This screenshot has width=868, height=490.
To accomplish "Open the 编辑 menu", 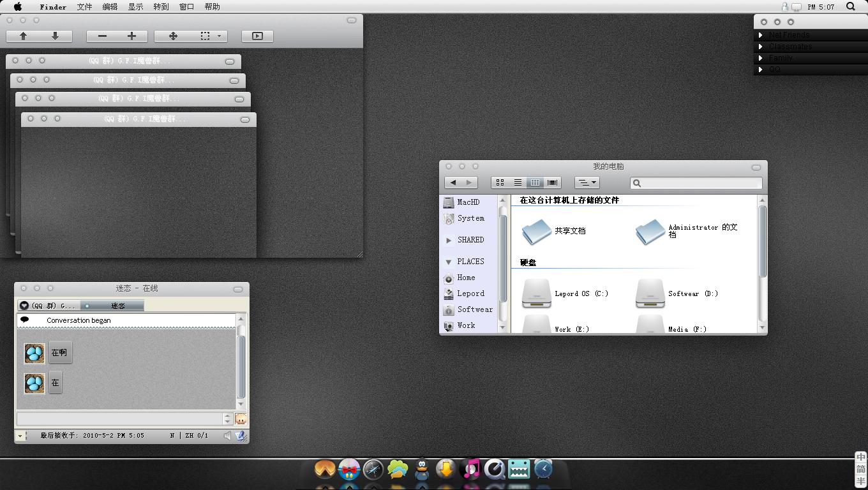I will [x=110, y=7].
